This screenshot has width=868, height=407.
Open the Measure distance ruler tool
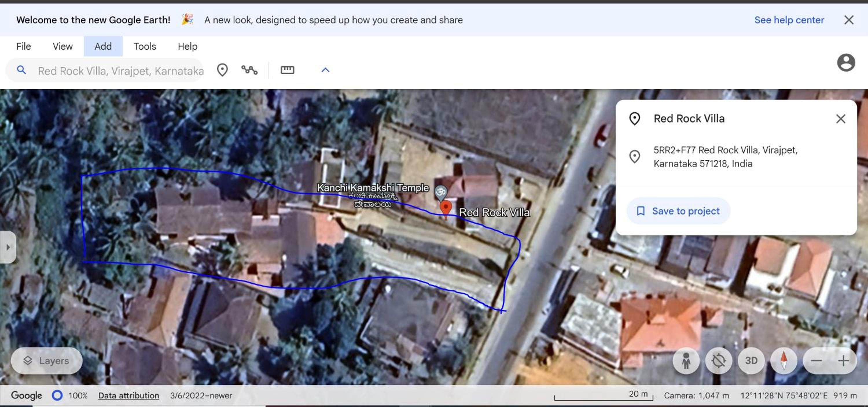(287, 70)
